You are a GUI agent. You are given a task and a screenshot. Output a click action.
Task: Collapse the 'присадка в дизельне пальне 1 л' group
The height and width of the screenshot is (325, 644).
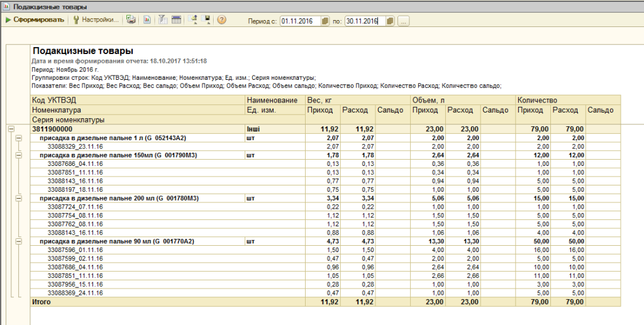(18, 137)
